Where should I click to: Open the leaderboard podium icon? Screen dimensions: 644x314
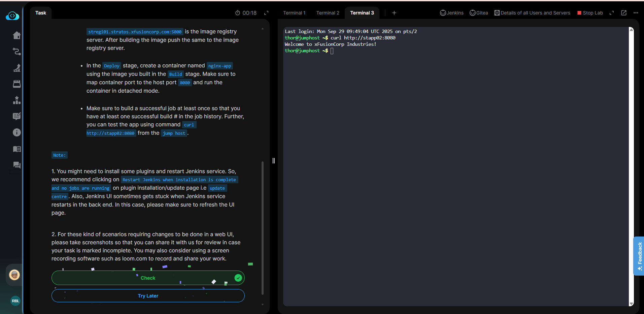point(16,100)
